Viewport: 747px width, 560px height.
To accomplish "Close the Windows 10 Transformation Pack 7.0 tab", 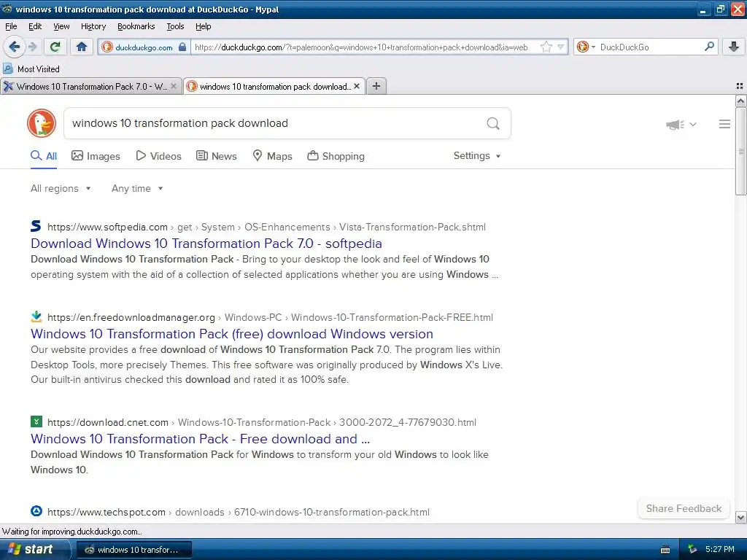I will (174, 86).
